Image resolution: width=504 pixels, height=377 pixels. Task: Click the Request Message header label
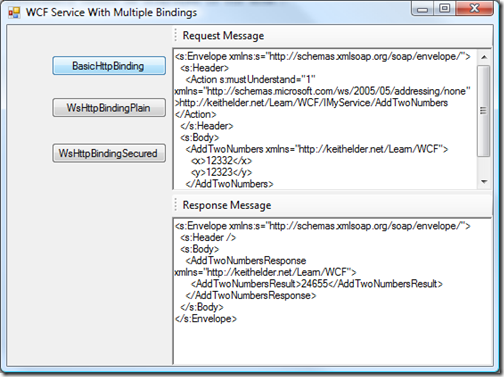pos(223,35)
